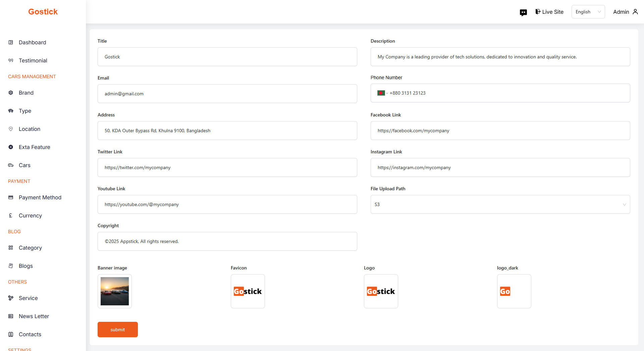Screen dimensions: 644x351
Task: Click the Admin user profile icon
Action: click(x=635, y=12)
